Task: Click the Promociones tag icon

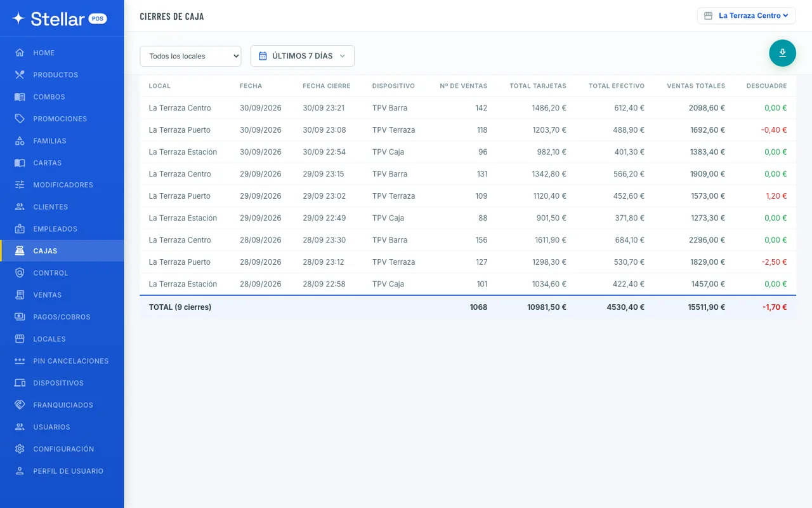Action: (x=20, y=119)
